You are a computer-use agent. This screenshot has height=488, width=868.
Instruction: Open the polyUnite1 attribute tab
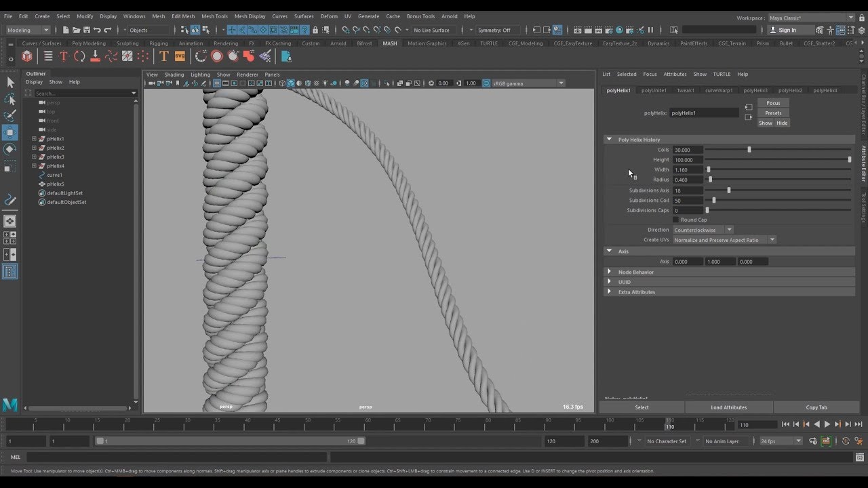[x=654, y=90]
